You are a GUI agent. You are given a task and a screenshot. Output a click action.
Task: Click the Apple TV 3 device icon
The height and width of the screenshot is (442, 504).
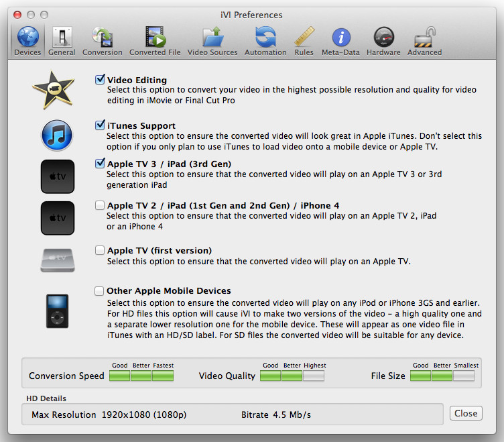(x=58, y=176)
